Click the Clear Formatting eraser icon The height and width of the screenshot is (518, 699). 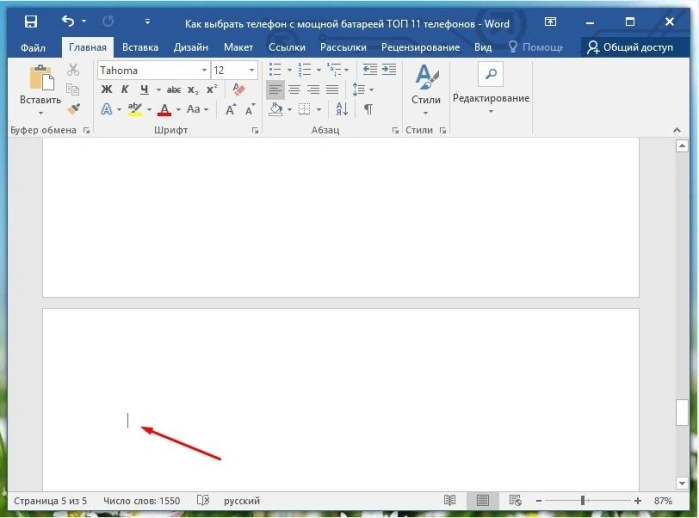pyautogui.click(x=238, y=89)
